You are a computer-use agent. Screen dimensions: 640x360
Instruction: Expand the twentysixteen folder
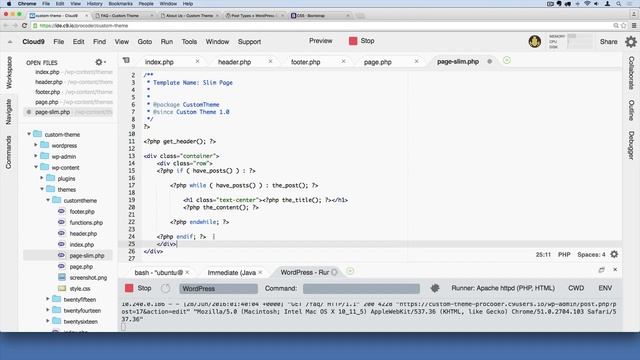click(48, 321)
